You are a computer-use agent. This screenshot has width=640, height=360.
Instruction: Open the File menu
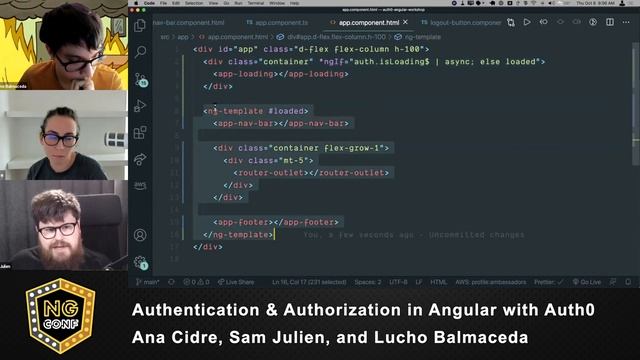163,3
